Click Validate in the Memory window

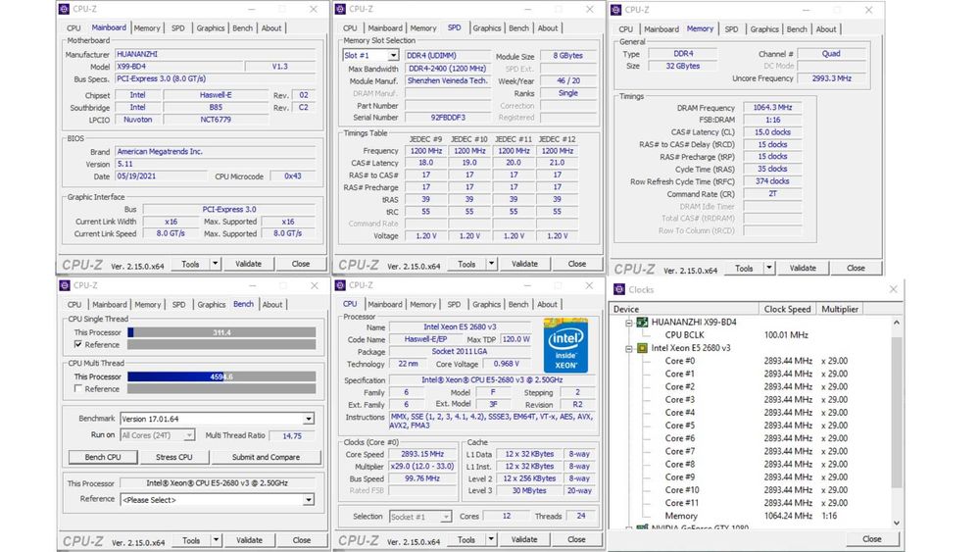(x=803, y=269)
